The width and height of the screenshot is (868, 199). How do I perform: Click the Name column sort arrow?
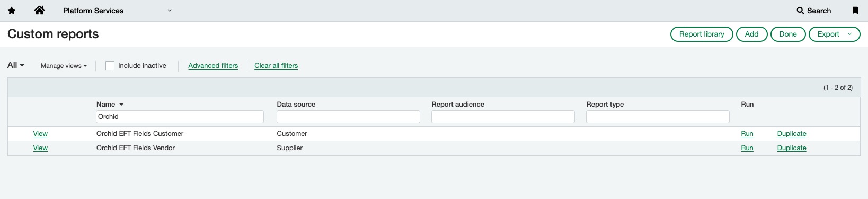point(121,105)
